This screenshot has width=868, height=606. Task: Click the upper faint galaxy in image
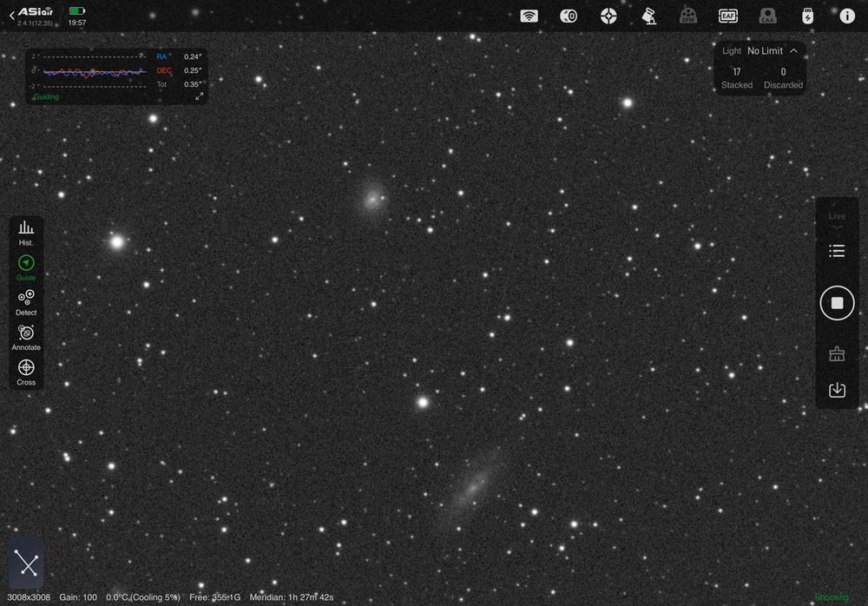click(373, 198)
